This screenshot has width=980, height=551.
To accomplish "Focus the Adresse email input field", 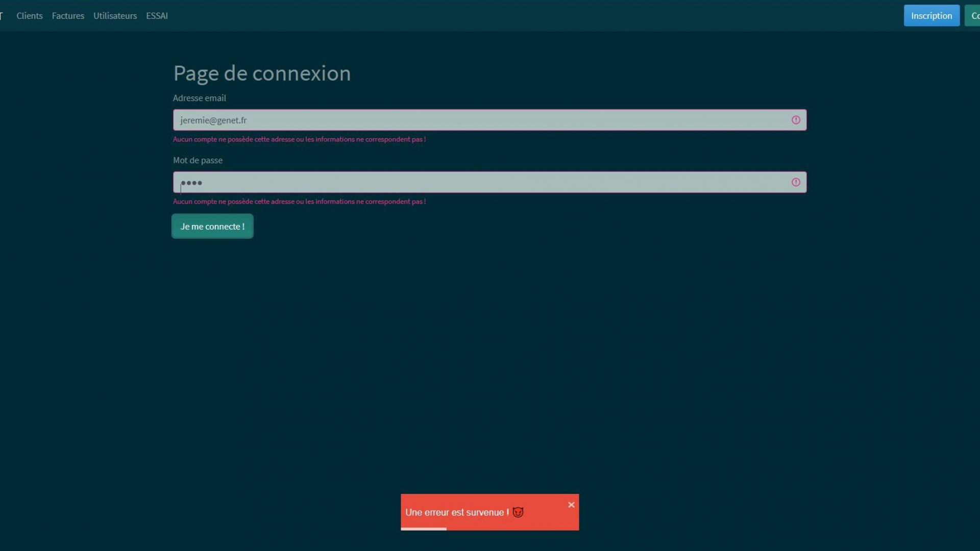I will (x=480, y=120).
